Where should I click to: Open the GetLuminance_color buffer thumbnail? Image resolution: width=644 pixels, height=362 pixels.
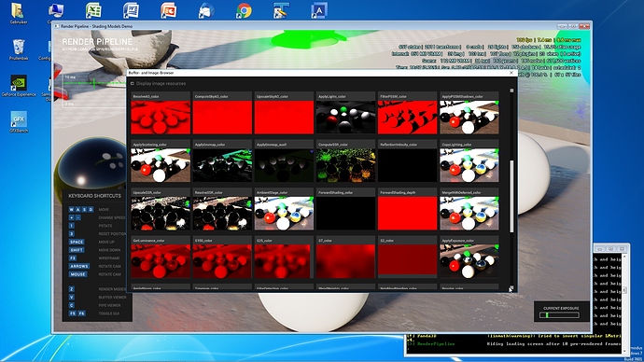161,261
